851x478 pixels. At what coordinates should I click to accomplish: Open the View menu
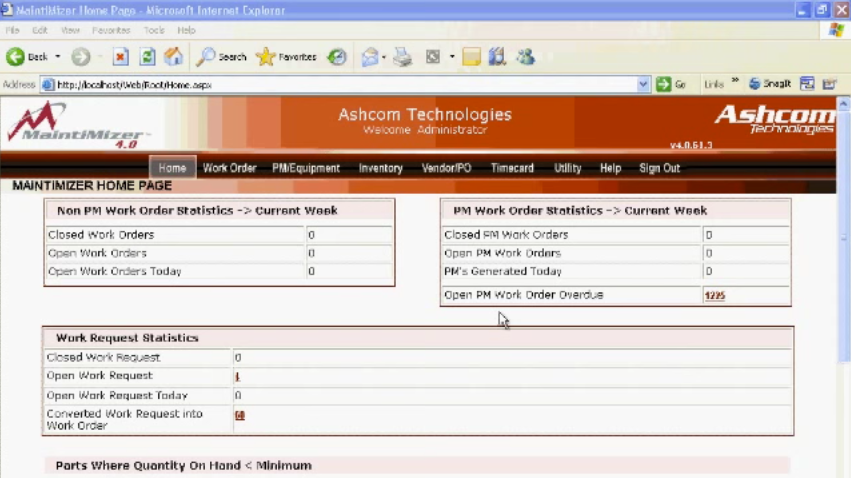pos(70,30)
